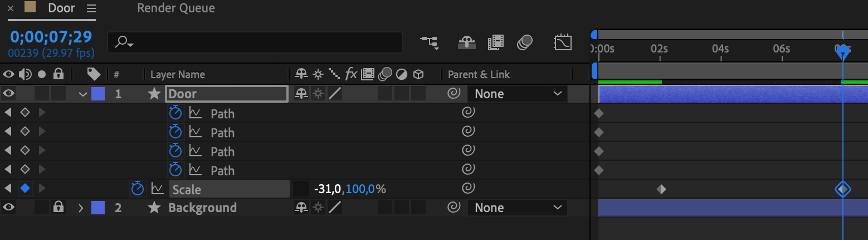Toggle the shy layers hide button
Screen dimensions: 868x240
467,42
